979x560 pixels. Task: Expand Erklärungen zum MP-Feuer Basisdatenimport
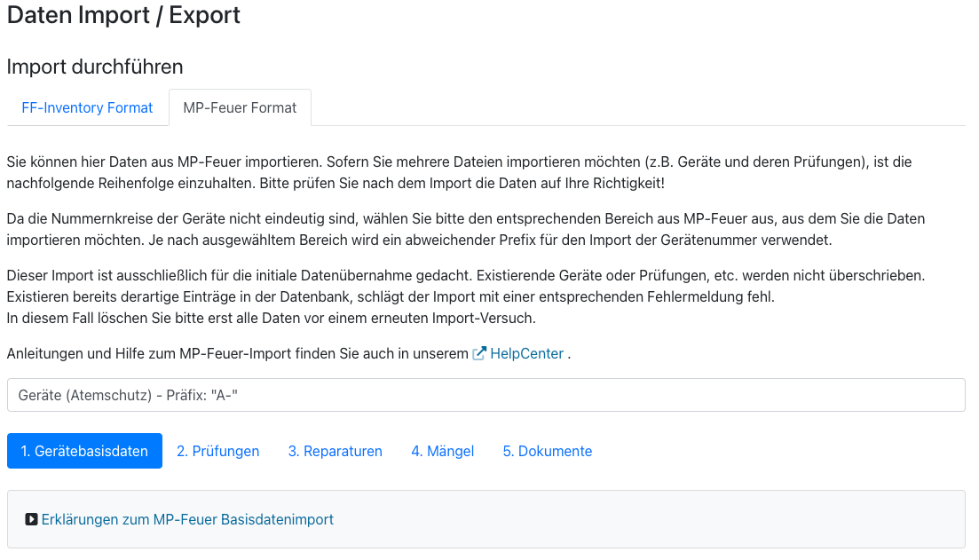[x=187, y=519]
